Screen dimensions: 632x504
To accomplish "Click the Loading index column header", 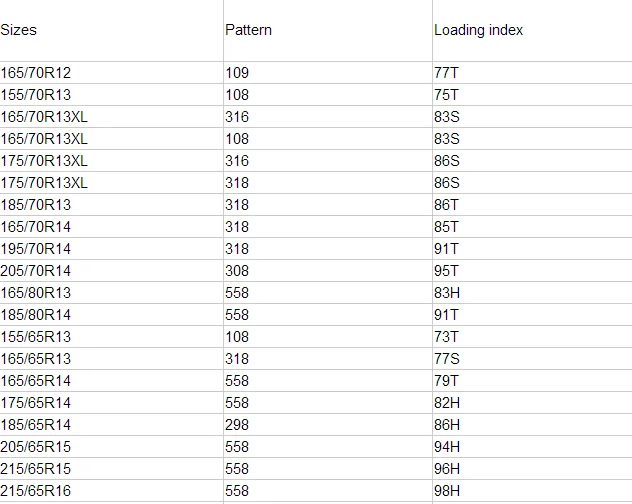I will coord(478,30).
